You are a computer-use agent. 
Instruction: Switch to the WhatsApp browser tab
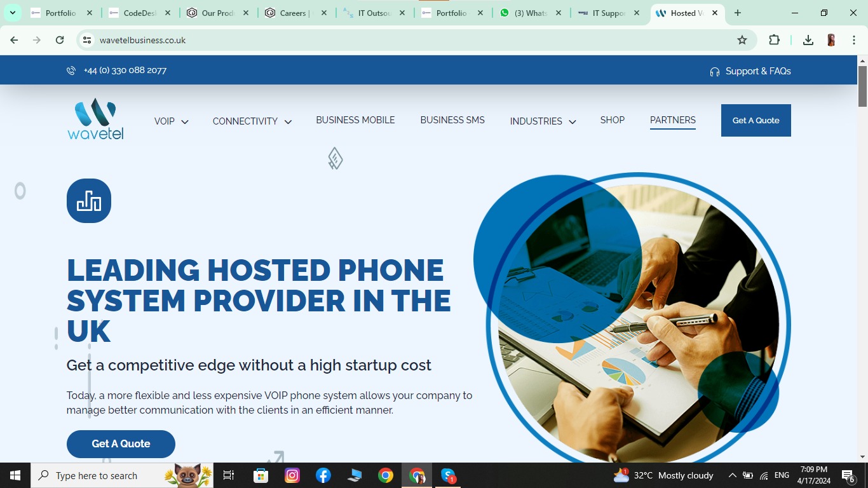point(531,13)
